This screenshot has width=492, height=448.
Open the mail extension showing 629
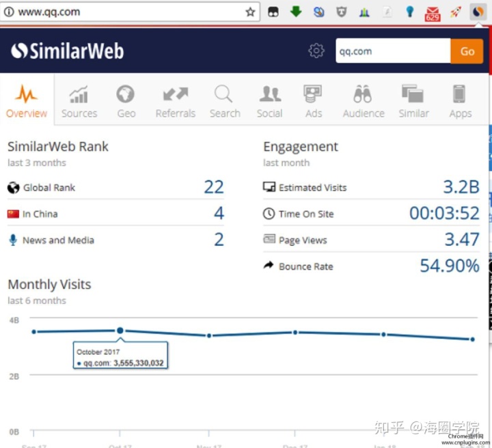[433, 14]
